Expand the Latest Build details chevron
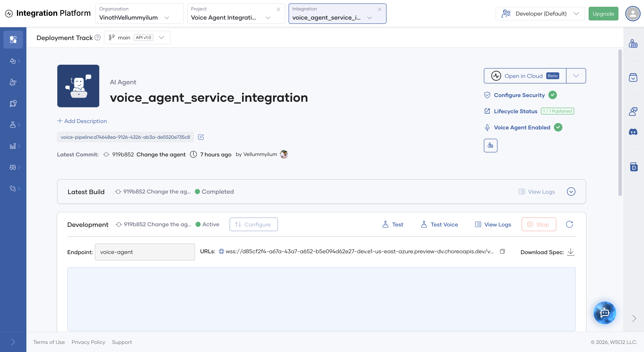 [571, 192]
